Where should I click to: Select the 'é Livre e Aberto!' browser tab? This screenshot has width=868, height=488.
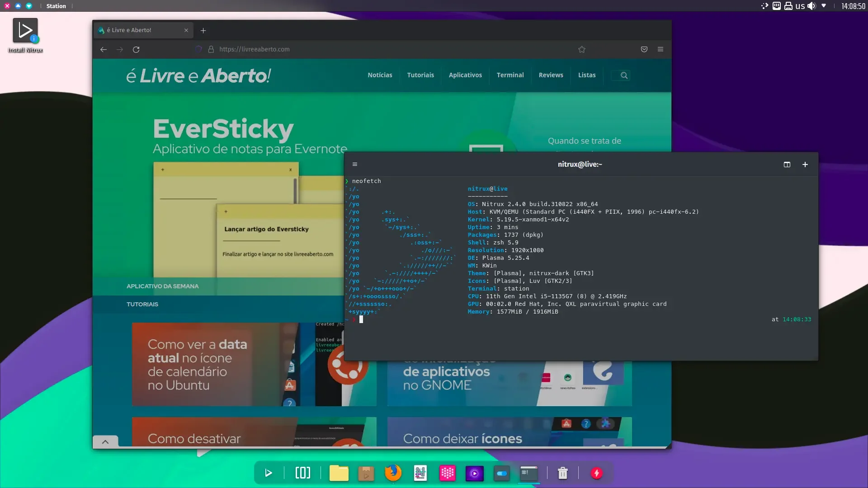(x=144, y=30)
